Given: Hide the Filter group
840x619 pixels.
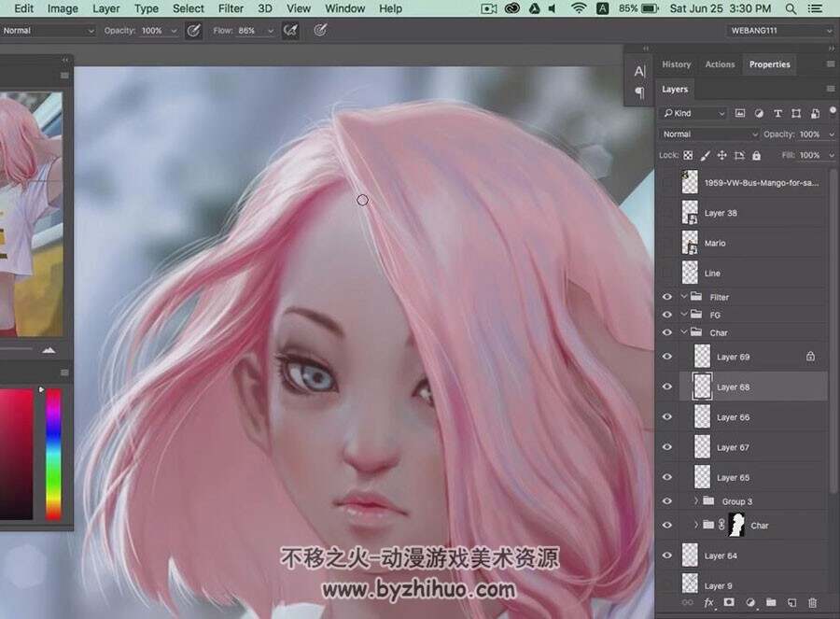Looking at the screenshot, I should click(667, 297).
